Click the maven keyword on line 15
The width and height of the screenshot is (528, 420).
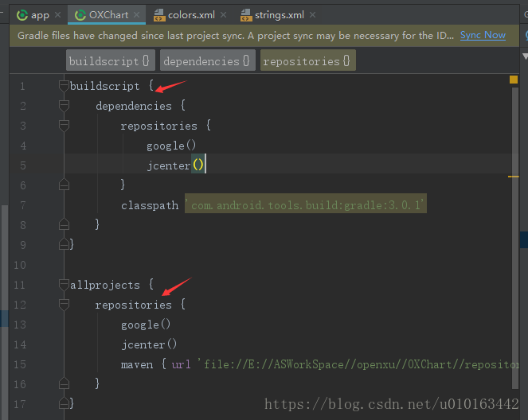tap(137, 364)
